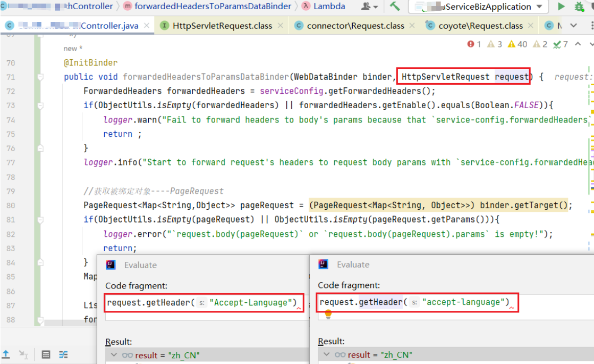Click the weak warning indicator showing 2
Screen dimensions: 594x364
coord(540,44)
